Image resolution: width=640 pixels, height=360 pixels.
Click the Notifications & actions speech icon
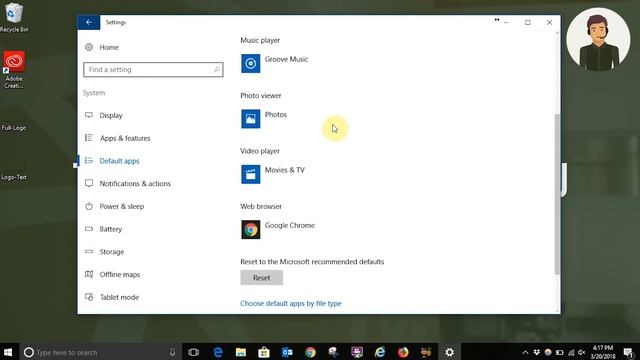[89, 183]
